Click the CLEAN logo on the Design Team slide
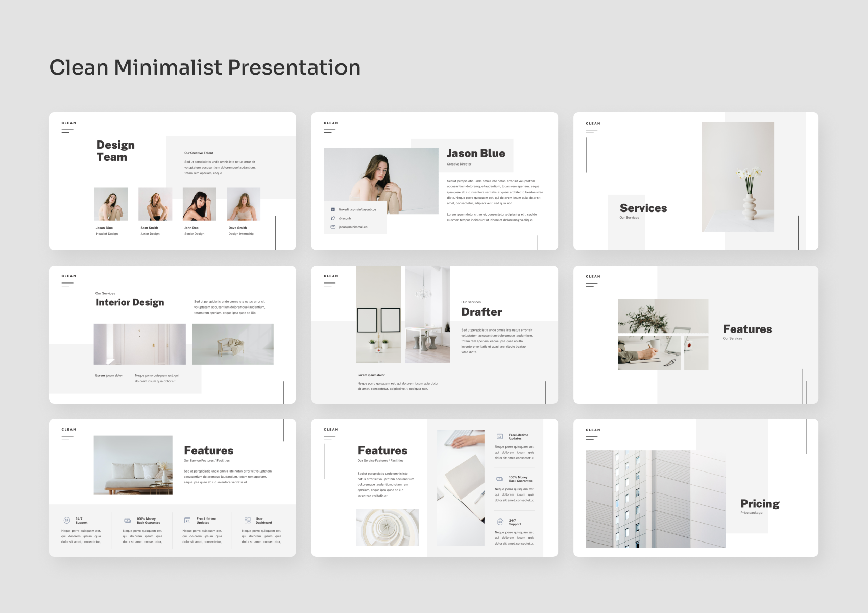Screen dimensions: 868x613 point(68,123)
